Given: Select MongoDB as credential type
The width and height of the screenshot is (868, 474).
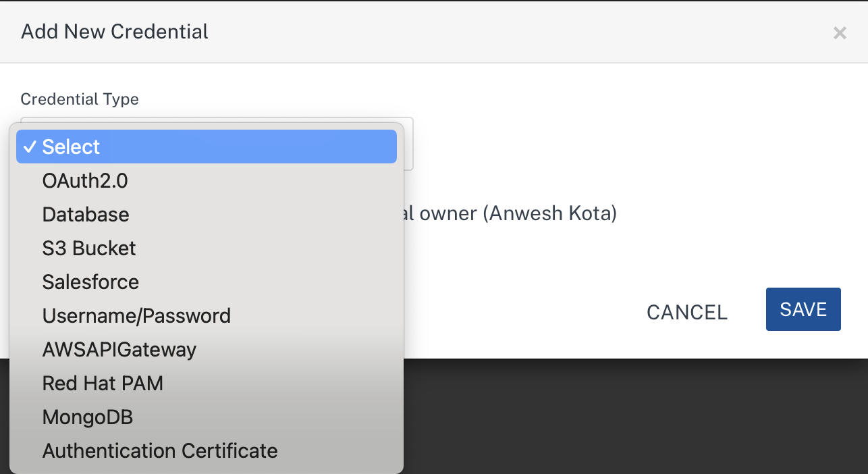Looking at the screenshot, I should tap(88, 417).
